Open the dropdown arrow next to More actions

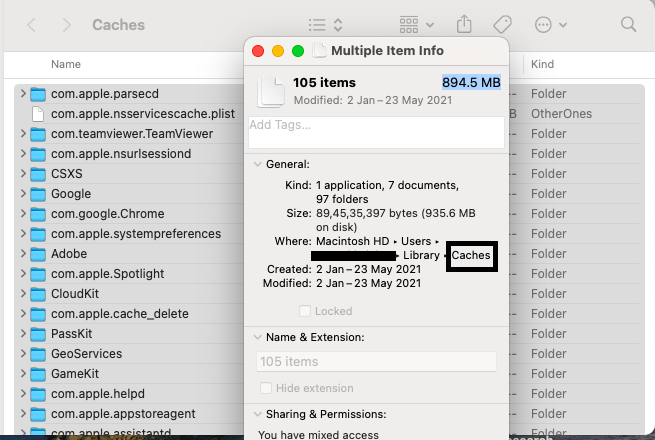563,25
